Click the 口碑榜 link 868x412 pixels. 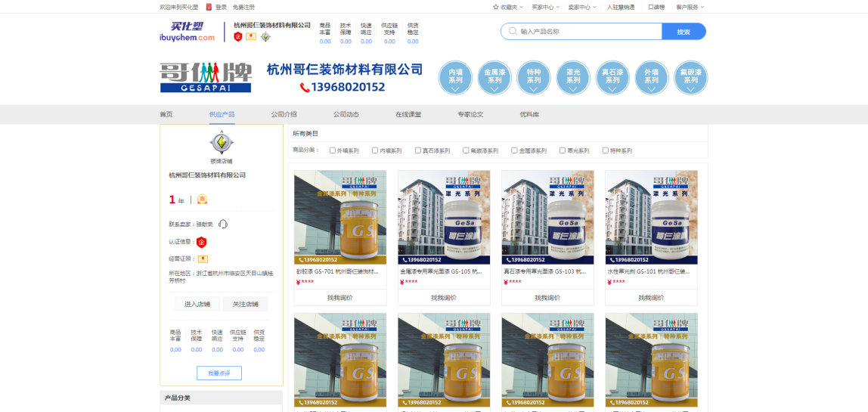click(x=656, y=8)
